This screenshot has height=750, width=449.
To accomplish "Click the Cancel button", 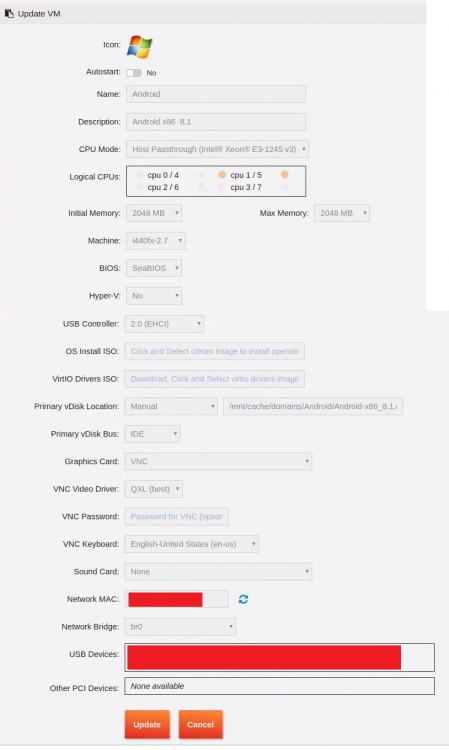I will click(200, 724).
